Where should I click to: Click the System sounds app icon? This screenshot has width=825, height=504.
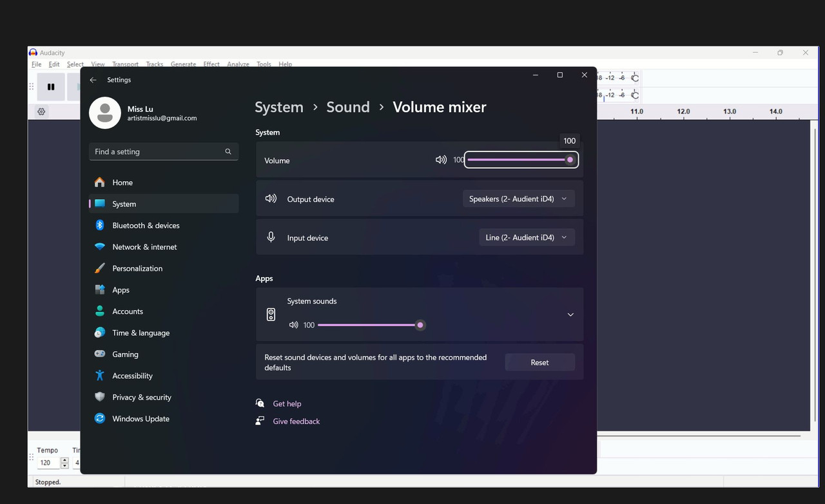pos(271,315)
